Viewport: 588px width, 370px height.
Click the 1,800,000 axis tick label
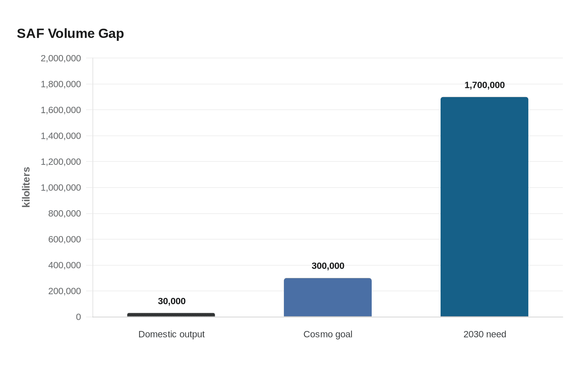(x=60, y=84)
